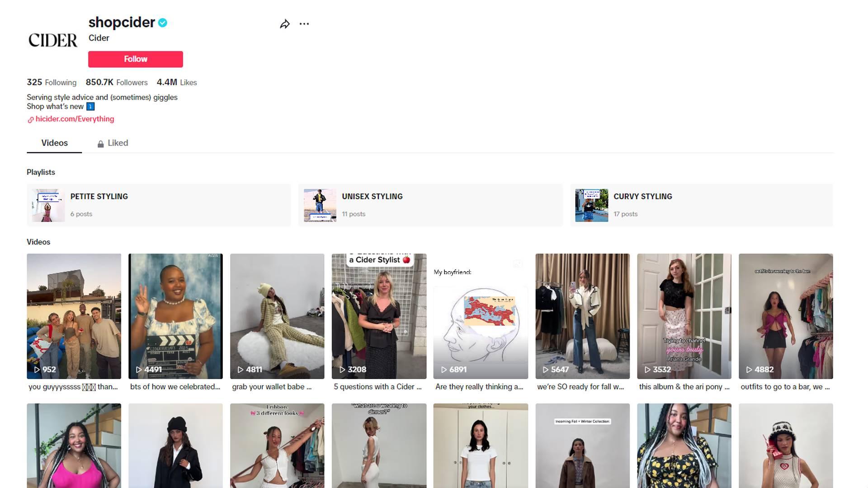The width and height of the screenshot is (868, 488).
Task: Open '1 ribbon, 3 different looks' video
Action: [x=277, y=446]
